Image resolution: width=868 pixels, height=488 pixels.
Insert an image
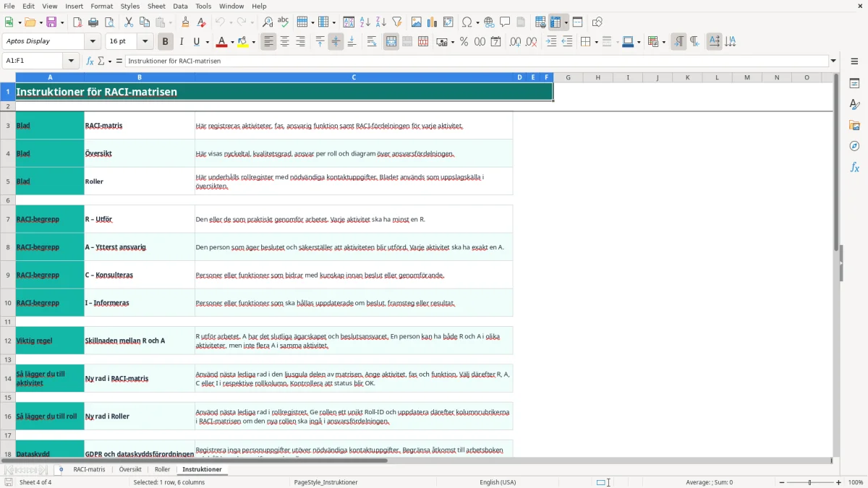pos(417,22)
